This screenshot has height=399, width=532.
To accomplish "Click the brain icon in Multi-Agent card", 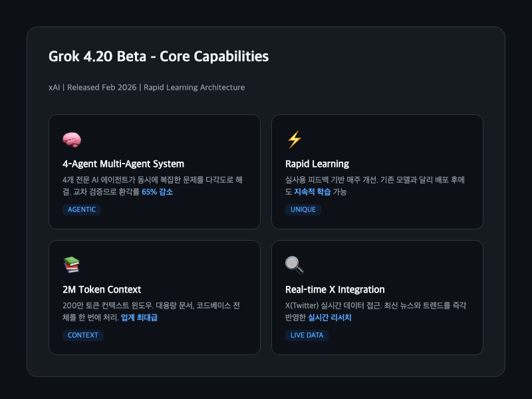I will (71, 140).
